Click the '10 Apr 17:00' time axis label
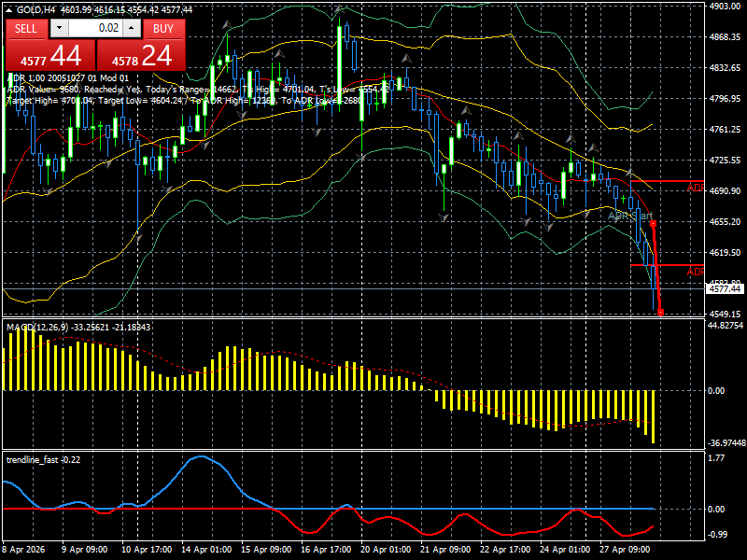The width and height of the screenshot is (747, 560). click(x=147, y=550)
